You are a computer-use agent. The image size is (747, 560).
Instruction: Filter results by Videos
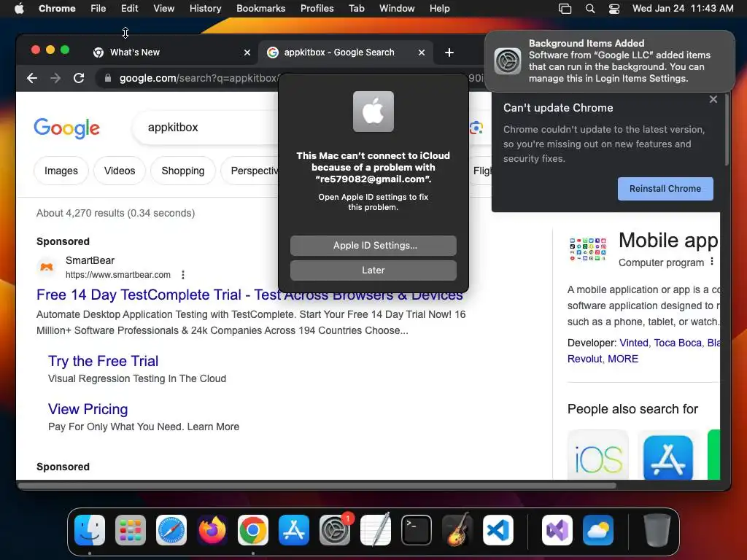(x=120, y=171)
